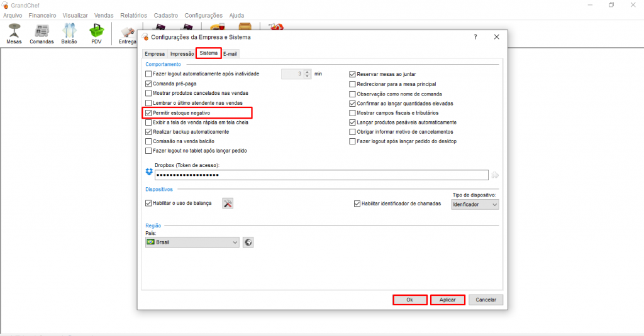Click the Dropbox token input field
Viewport: 644px width, 336px height.
click(321, 175)
